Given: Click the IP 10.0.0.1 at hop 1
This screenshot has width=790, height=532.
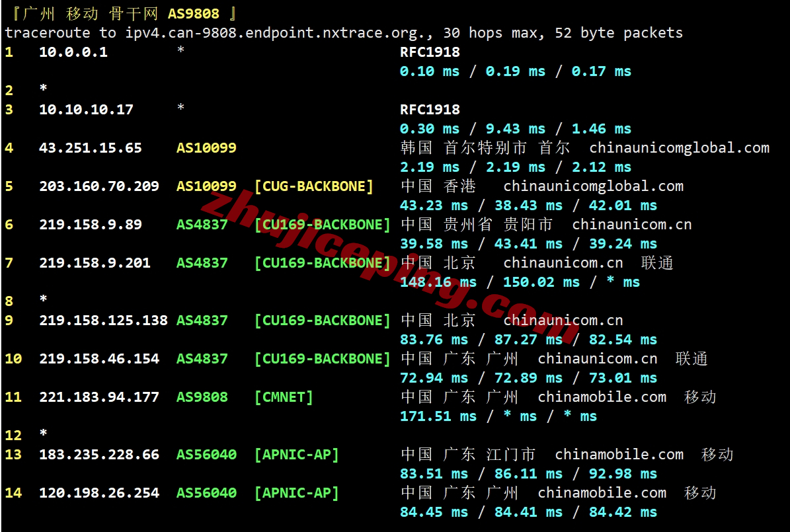Looking at the screenshot, I should pyautogui.click(x=73, y=52).
